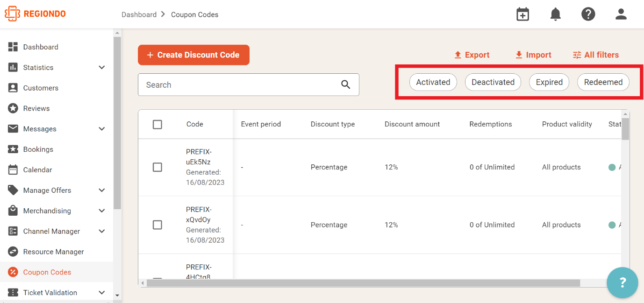Image resolution: width=644 pixels, height=303 pixels.
Task: Click the Import link
Action: (533, 55)
